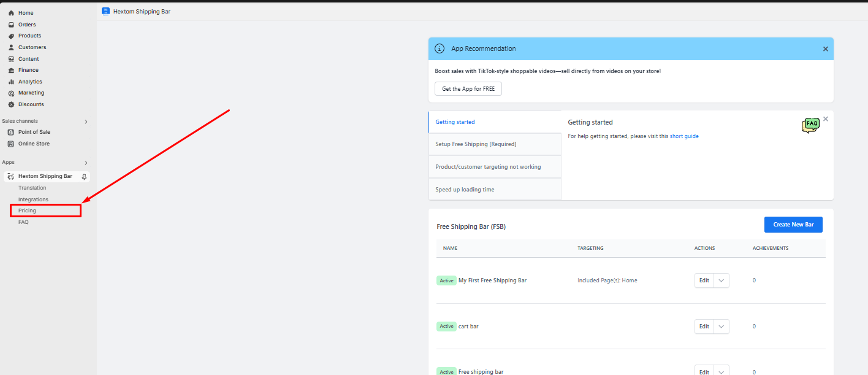The width and height of the screenshot is (868, 375).
Task: Open the green FAQ chat icon
Action: coord(810,125)
